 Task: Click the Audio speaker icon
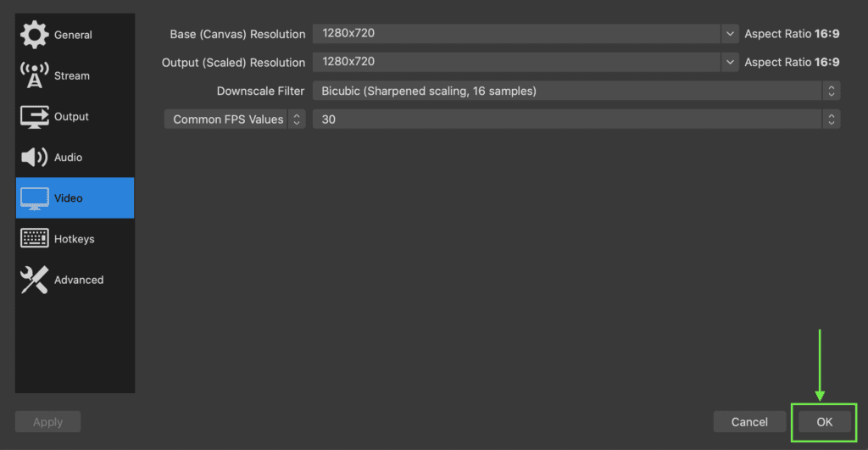point(34,157)
